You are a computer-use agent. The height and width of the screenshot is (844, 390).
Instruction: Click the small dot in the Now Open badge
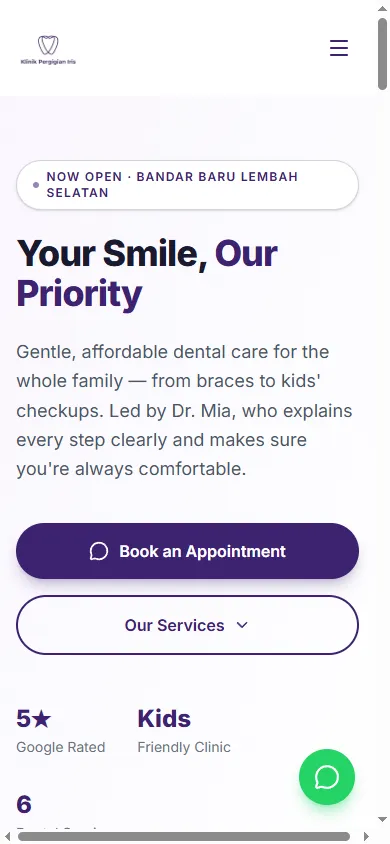[36, 185]
